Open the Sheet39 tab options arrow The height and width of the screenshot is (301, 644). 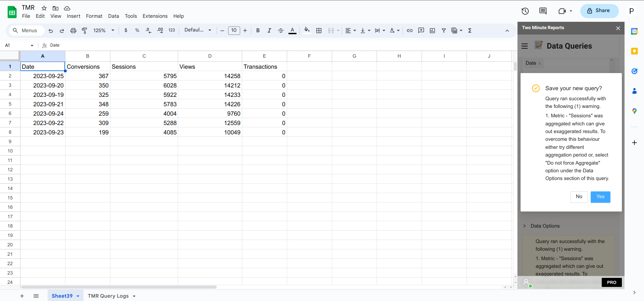pos(78,296)
